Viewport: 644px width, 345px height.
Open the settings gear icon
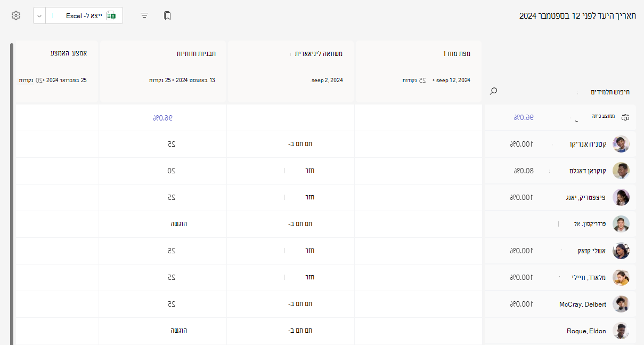pos(16,15)
